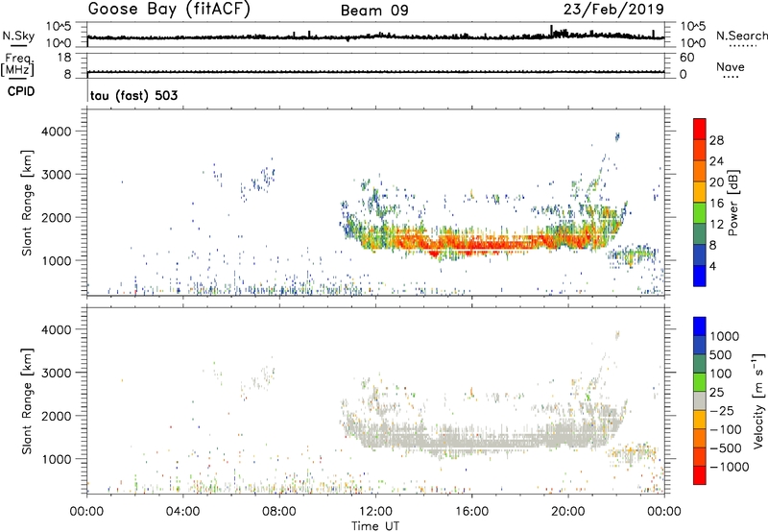Screen dimensions: 768x532
Task: Click the "−100" label on velocity colorbar
Action: point(726,429)
